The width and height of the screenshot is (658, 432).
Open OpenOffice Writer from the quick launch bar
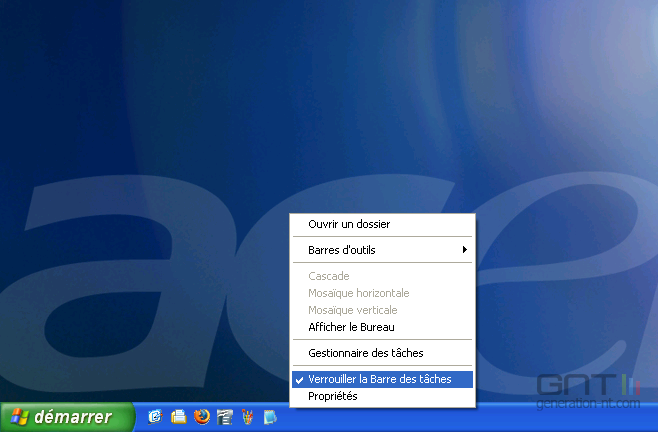225,417
